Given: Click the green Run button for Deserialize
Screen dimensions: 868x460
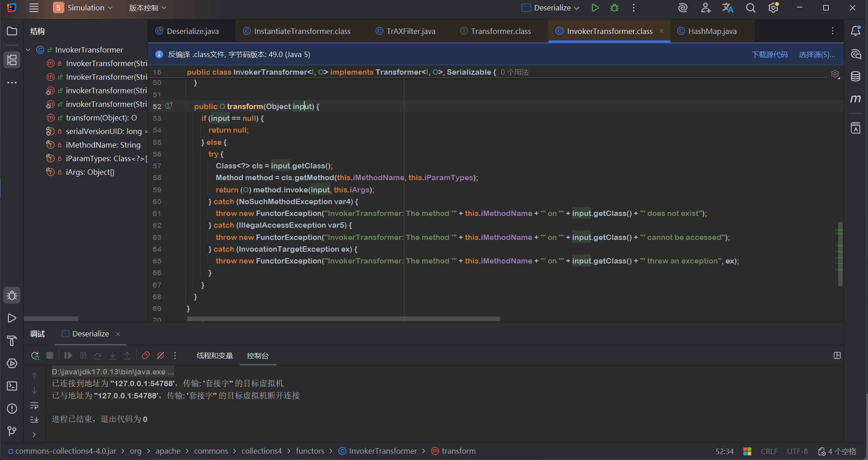Looking at the screenshot, I should click(x=595, y=8).
